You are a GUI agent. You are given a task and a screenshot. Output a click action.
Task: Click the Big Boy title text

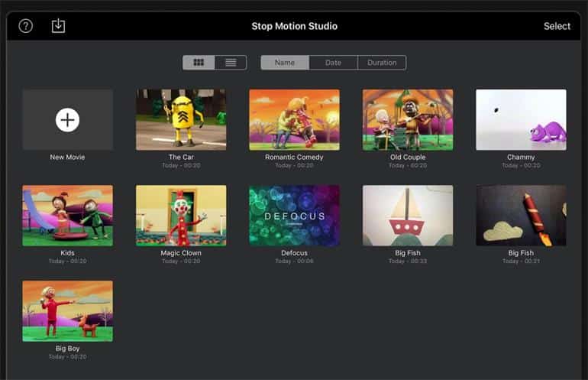tap(67, 349)
